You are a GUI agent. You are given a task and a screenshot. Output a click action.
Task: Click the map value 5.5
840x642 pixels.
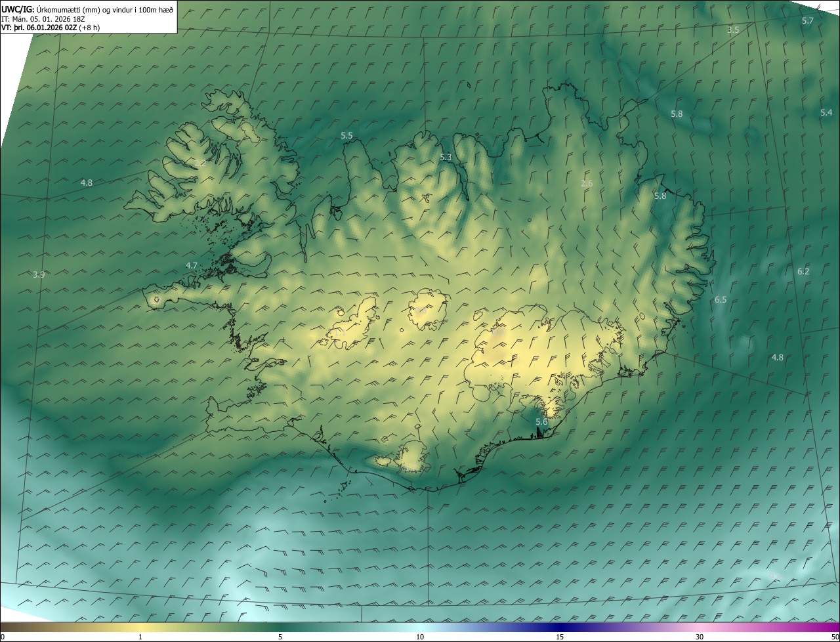[346, 135]
